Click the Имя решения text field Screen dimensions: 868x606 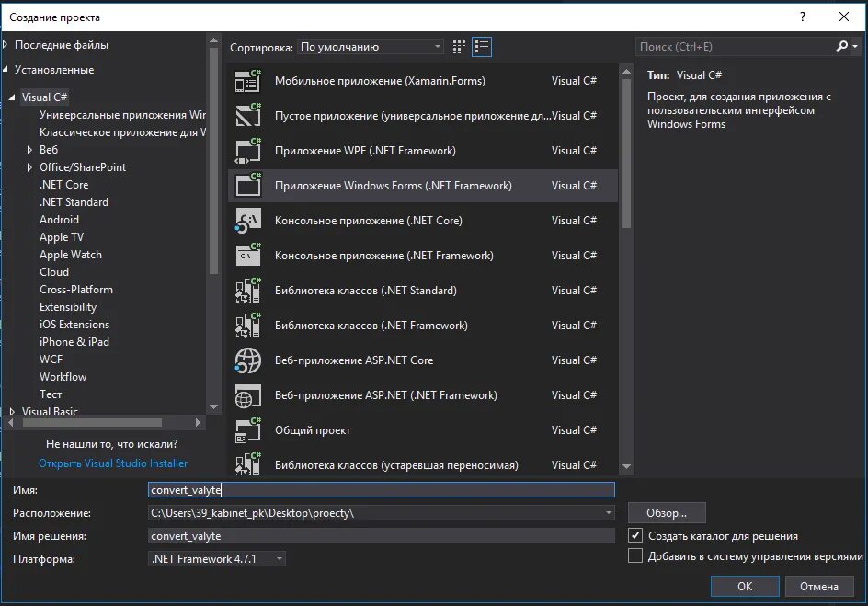click(382, 536)
